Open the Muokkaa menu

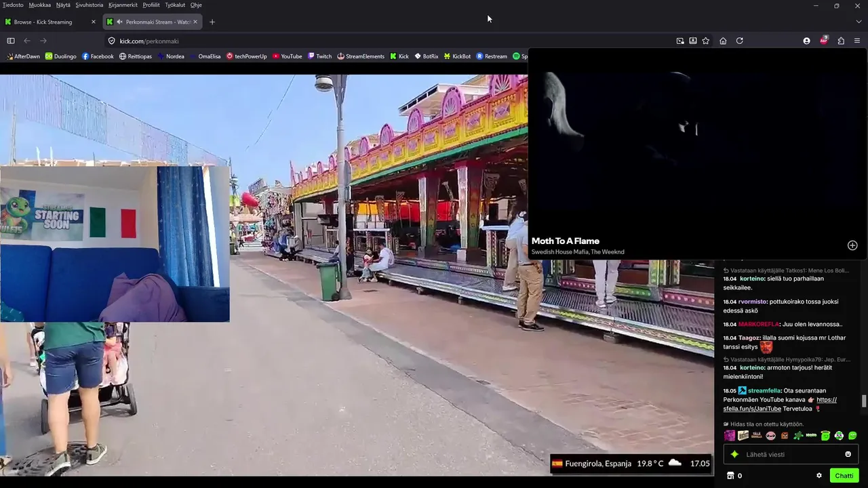point(40,5)
